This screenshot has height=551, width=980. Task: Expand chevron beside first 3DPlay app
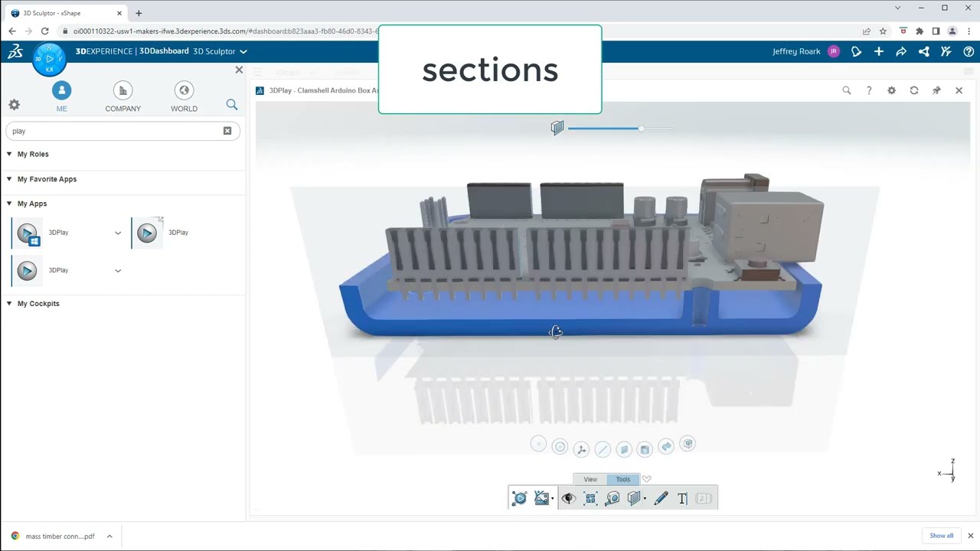coord(118,233)
